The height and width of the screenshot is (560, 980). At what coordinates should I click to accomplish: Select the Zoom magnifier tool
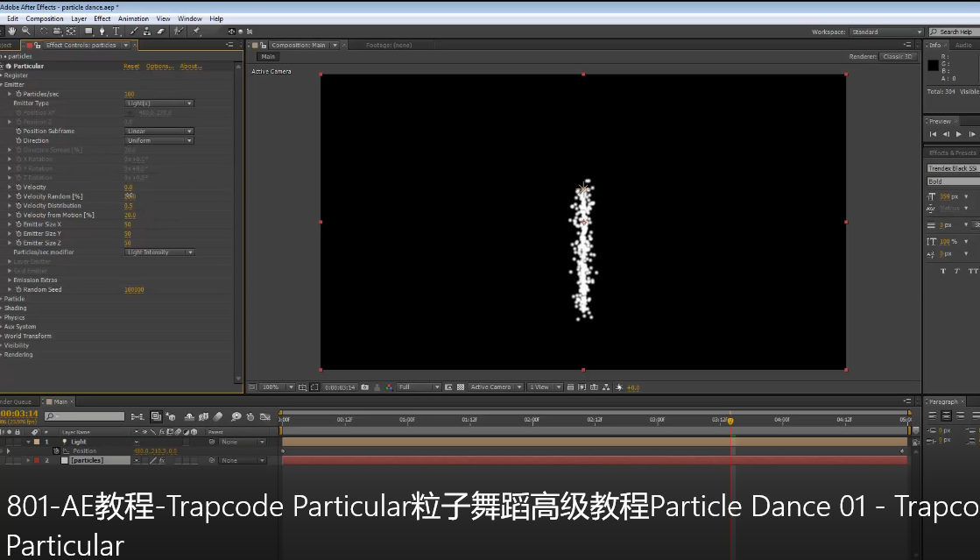click(25, 32)
